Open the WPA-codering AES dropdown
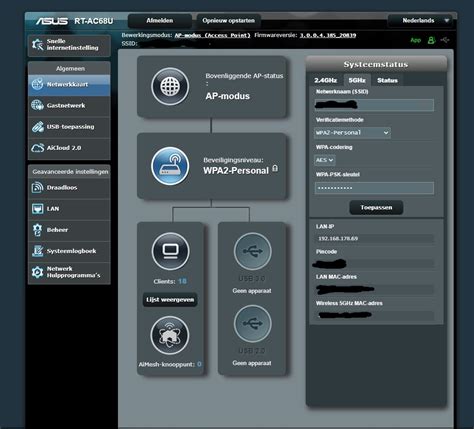This screenshot has height=429, width=474. tap(325, 160)
